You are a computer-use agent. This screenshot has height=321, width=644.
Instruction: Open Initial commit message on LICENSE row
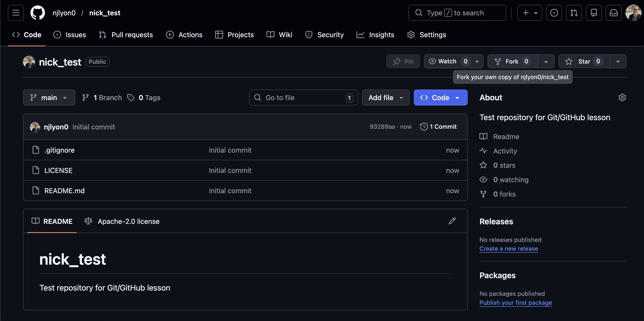click(230, 170)
